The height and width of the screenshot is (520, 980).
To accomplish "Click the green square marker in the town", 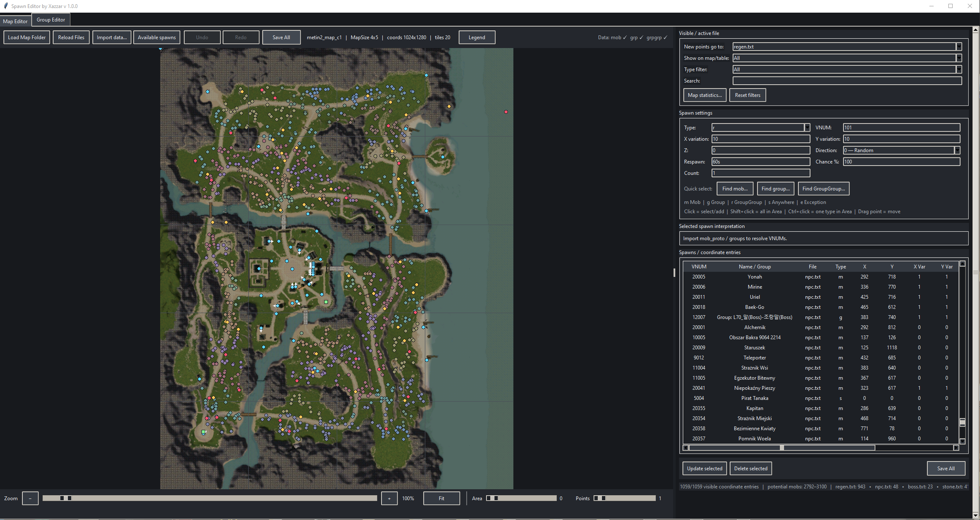I will (x=326, y=302).
